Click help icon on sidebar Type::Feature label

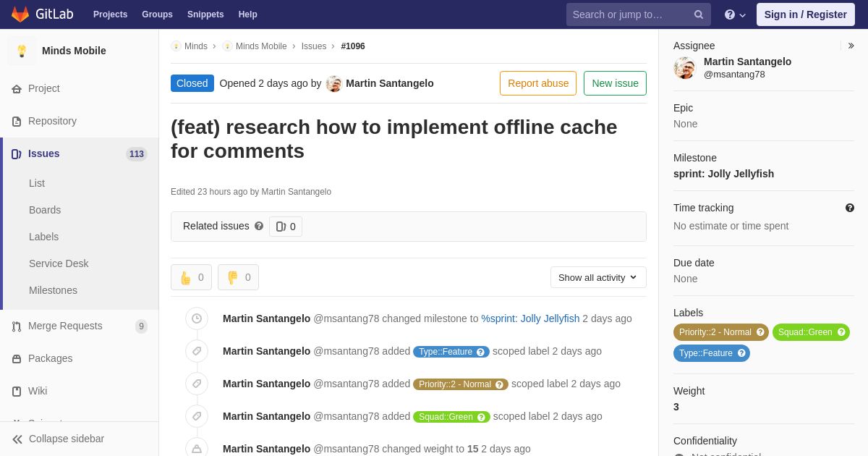coord(741,353)
